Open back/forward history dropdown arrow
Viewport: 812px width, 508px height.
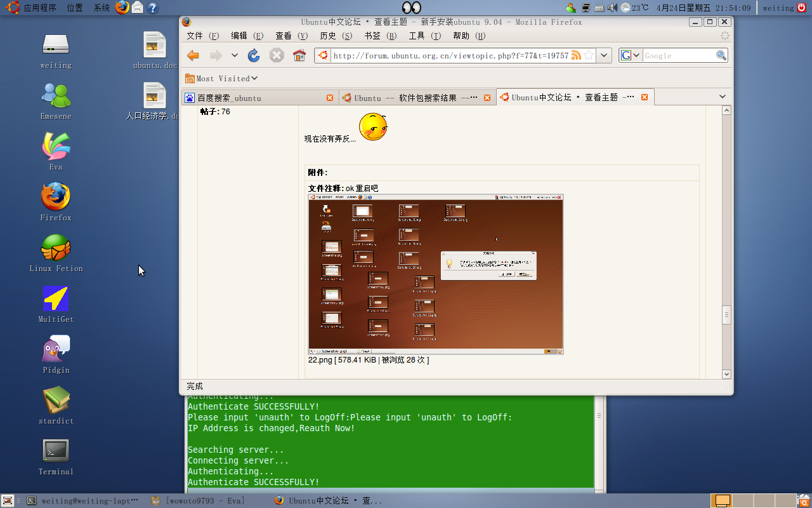pyautogui.click(x=234, y=56)
